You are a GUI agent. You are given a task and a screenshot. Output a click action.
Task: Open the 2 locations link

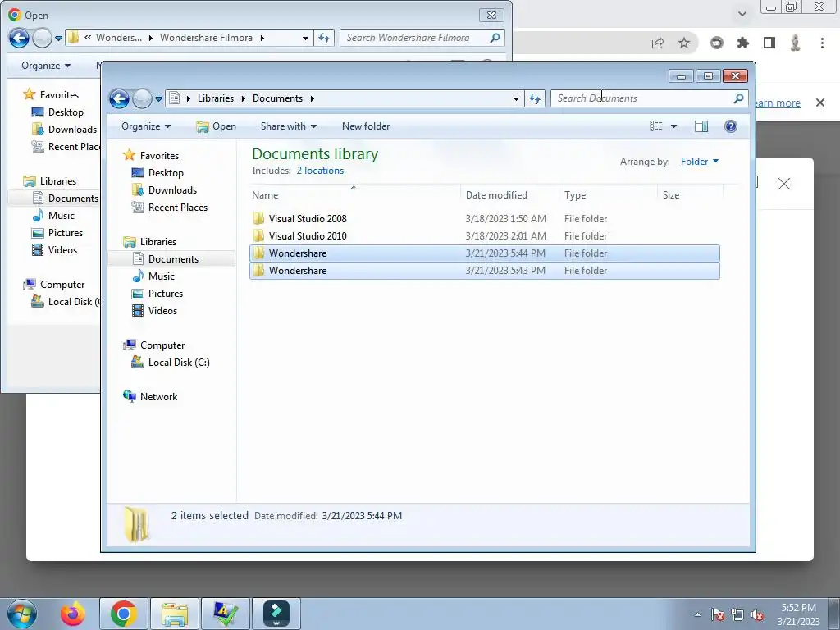click(x=320, y=171)
